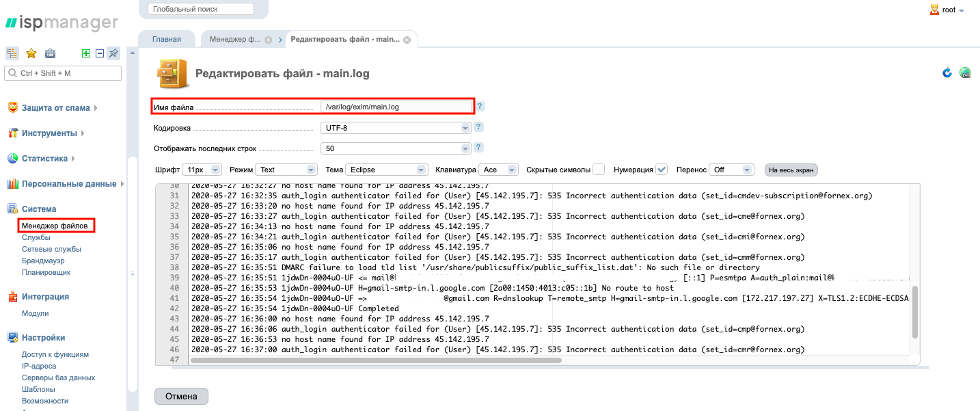This screenshot has width=980, height=411.
Task: Open the IP-адреса link
Action: pyautogui.click(x=38, y=366)
